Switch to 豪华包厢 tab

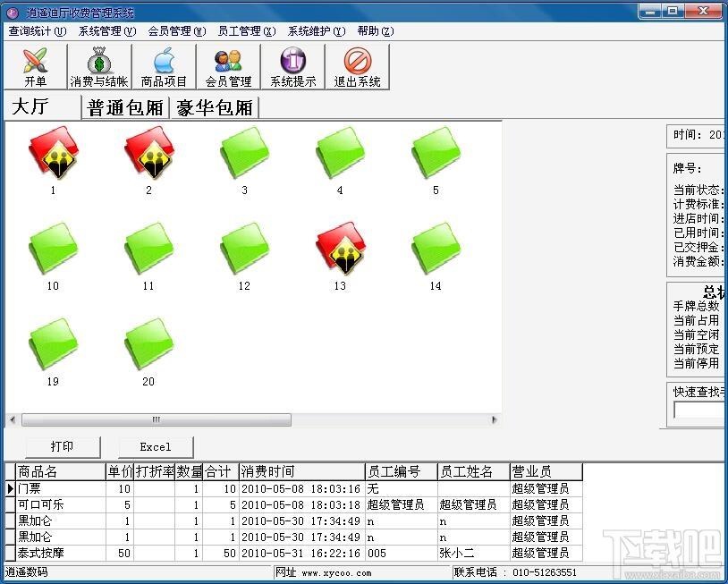pos(215,107)
